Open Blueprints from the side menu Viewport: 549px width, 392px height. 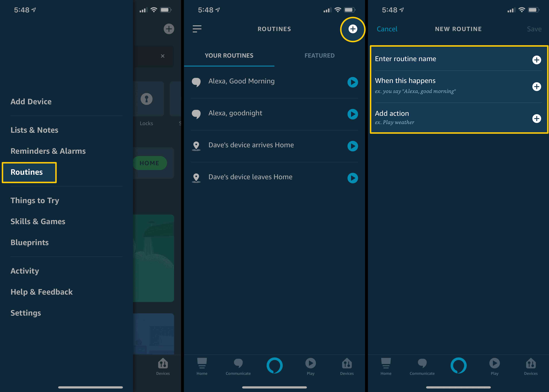[29, 243]
